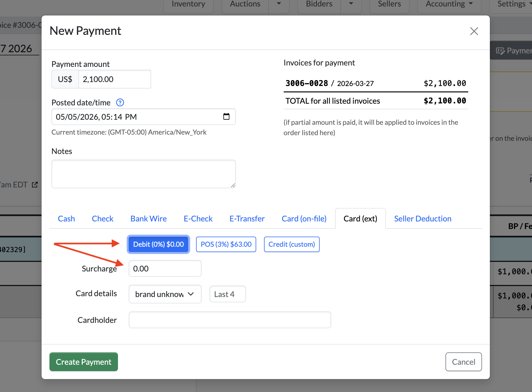The height and width of the screenshot is (392, 532).
Task: Click the external link icon beside EDT
Action: click(35, 185)
